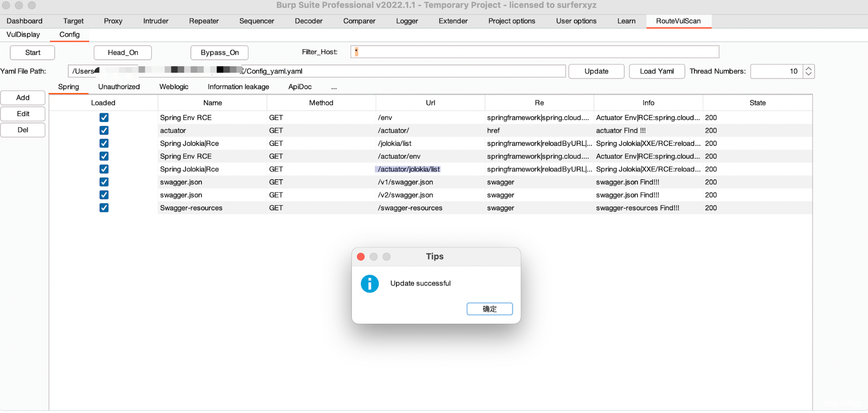
Task: Switch to the Information leakage tab
Action: (x=238, y=87)
